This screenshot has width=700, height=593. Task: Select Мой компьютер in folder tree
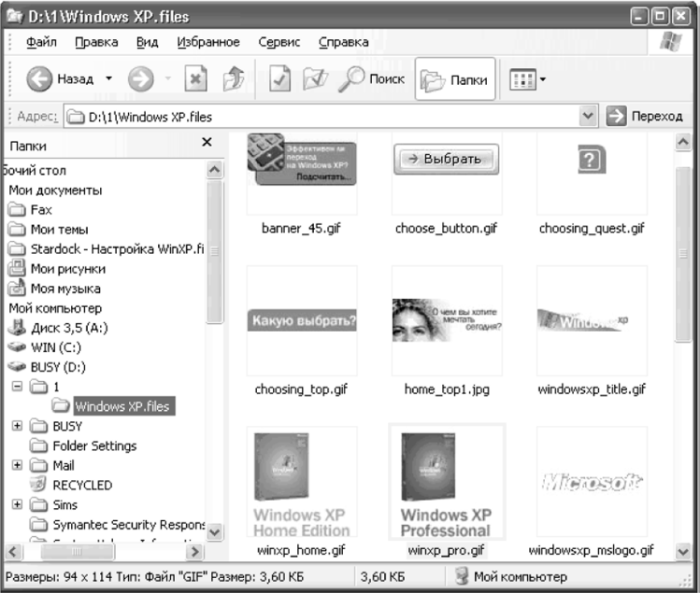55,308
